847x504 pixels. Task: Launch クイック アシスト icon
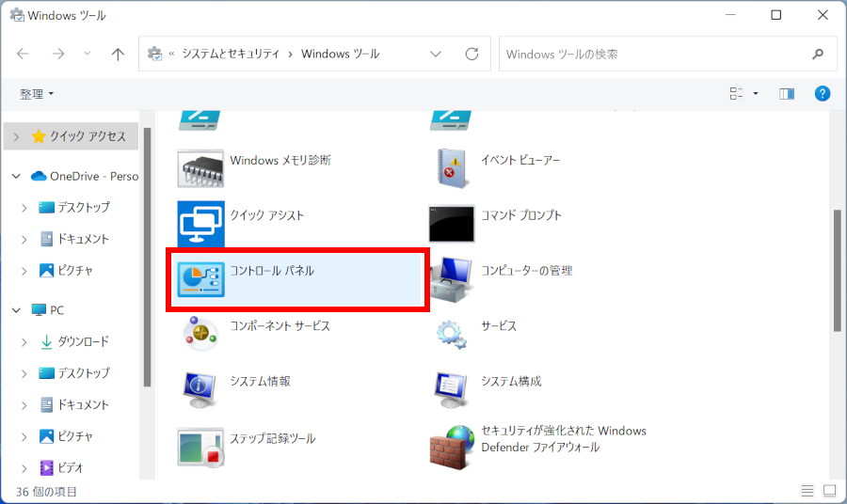coord(200,224)
